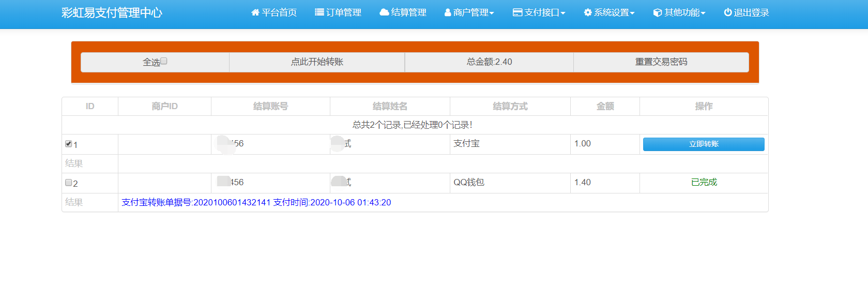
Task: Click the 点此开始转账 button
Action: tap(317, 62)
